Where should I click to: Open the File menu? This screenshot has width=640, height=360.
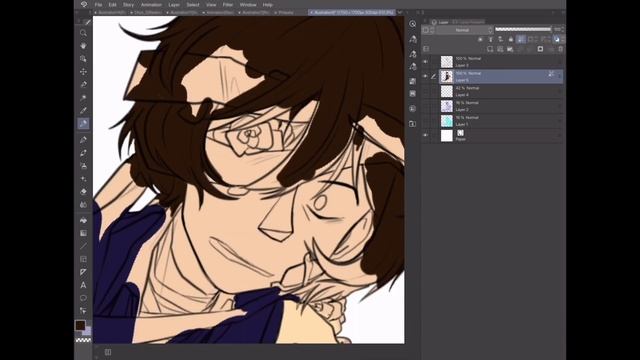tap(98, 5)
